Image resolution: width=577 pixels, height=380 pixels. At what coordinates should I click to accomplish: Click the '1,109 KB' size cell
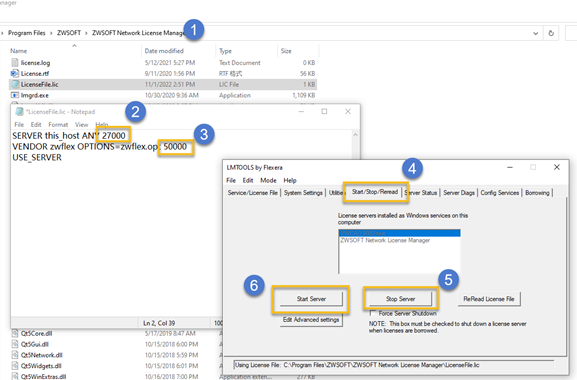point(304,95)
